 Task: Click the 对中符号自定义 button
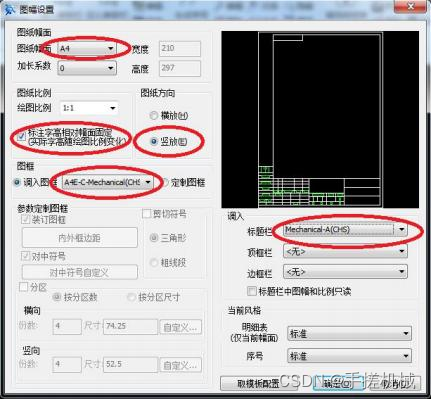(80, 272)
